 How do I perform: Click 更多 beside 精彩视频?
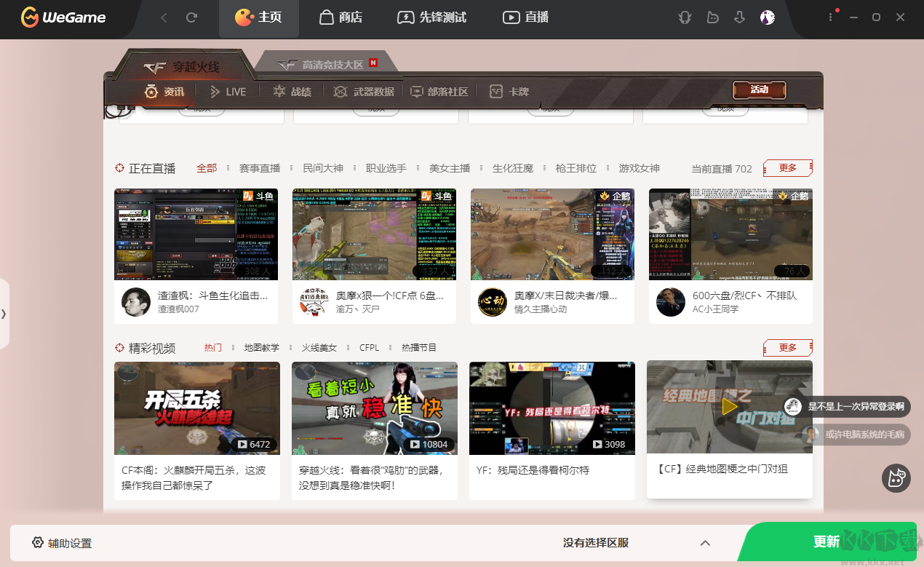coord(788,348)
